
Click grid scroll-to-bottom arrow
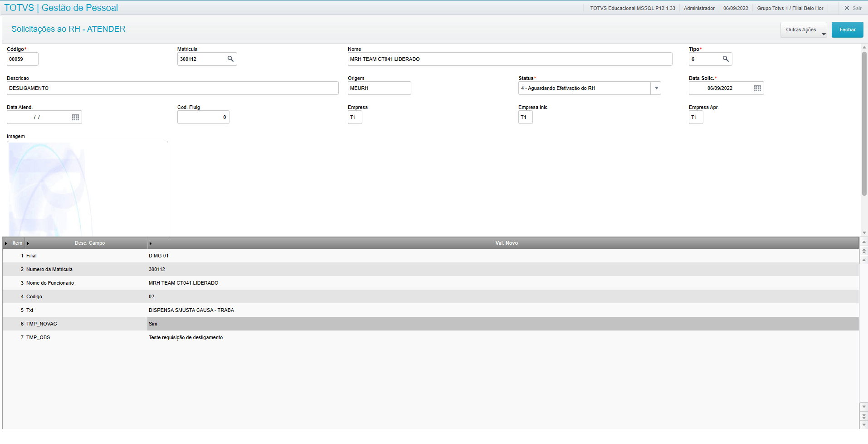point(864,425)
